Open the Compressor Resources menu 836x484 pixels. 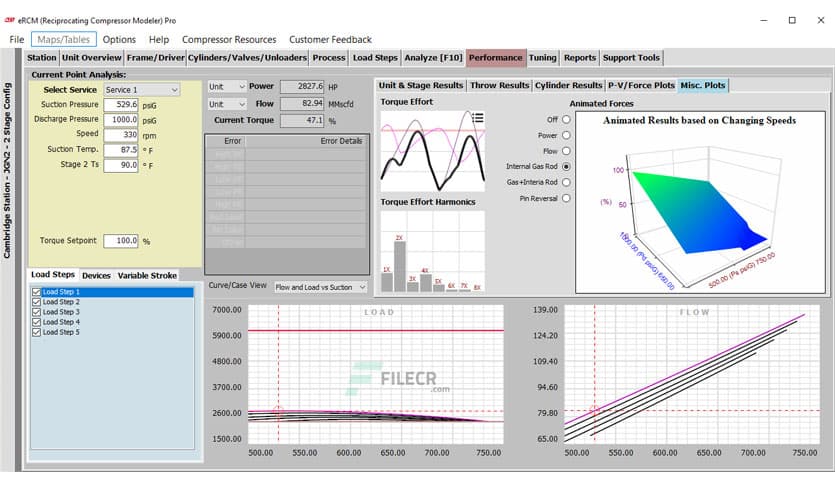pyautogui.click(x=229, y=39)
